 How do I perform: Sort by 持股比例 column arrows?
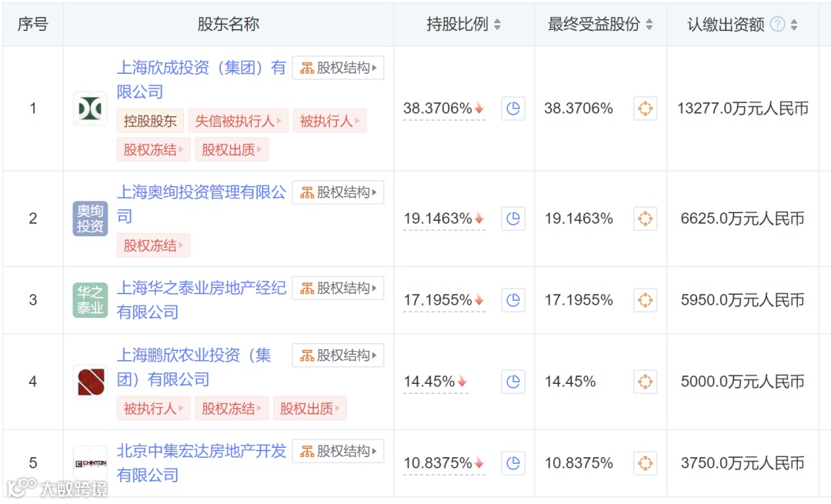tap(497, 25)
